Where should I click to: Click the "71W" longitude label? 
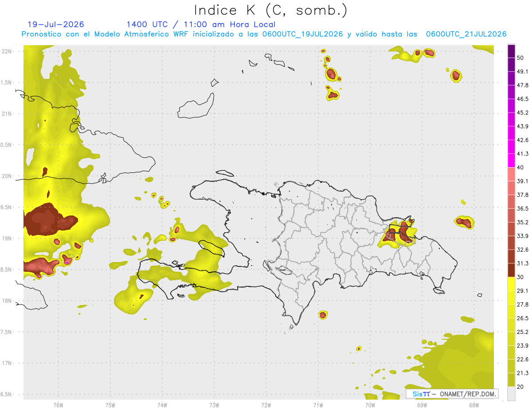pyautogui.click(x=318, y=405)
